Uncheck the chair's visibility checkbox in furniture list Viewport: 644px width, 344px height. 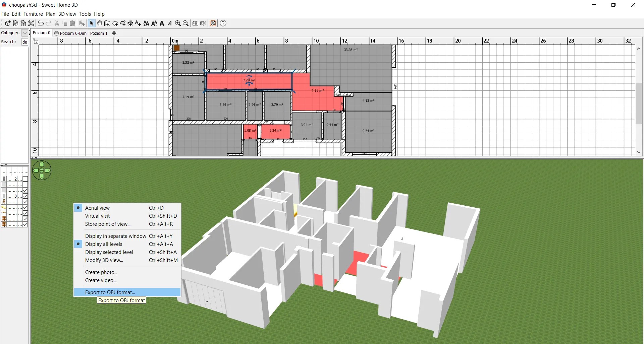tap(25, 201)
